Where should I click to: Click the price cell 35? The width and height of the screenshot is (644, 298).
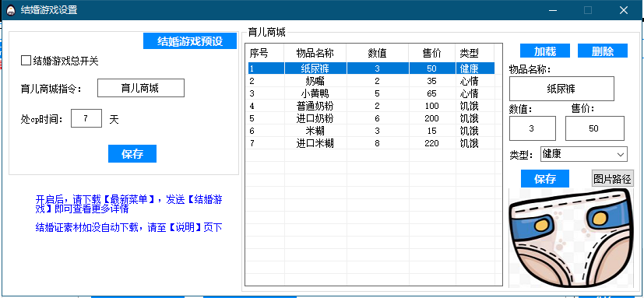432,81
